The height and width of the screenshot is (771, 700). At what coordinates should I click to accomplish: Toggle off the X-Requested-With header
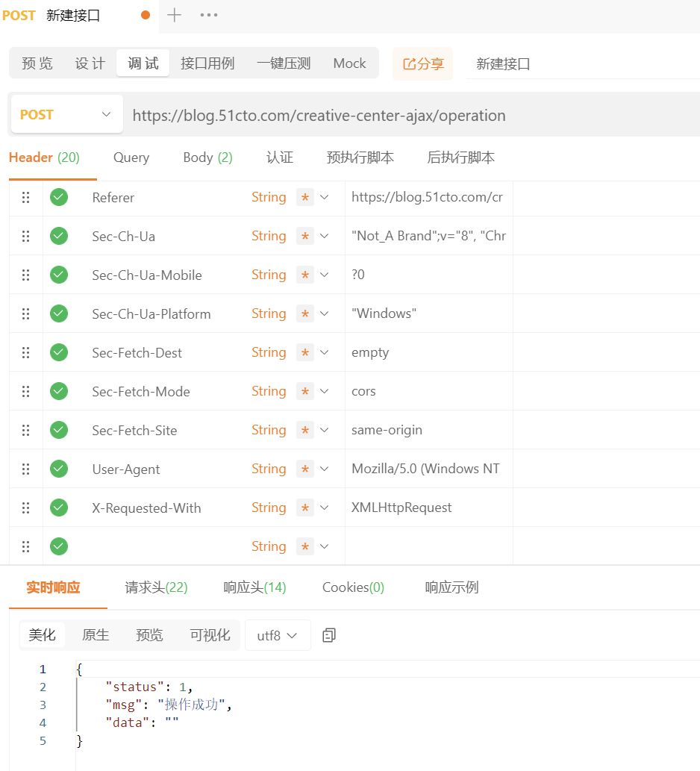click(x=59, y=508)
